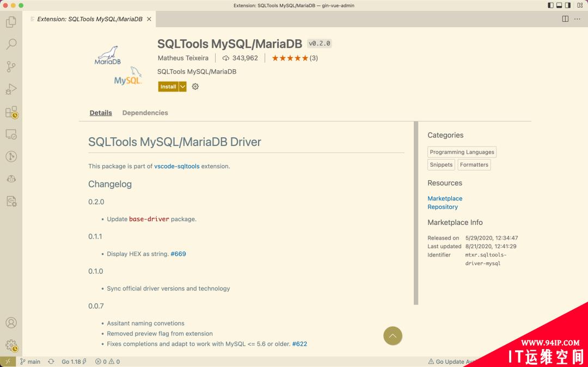
Task: Click the Programming Languages category tag
Action: click(462, 152)
